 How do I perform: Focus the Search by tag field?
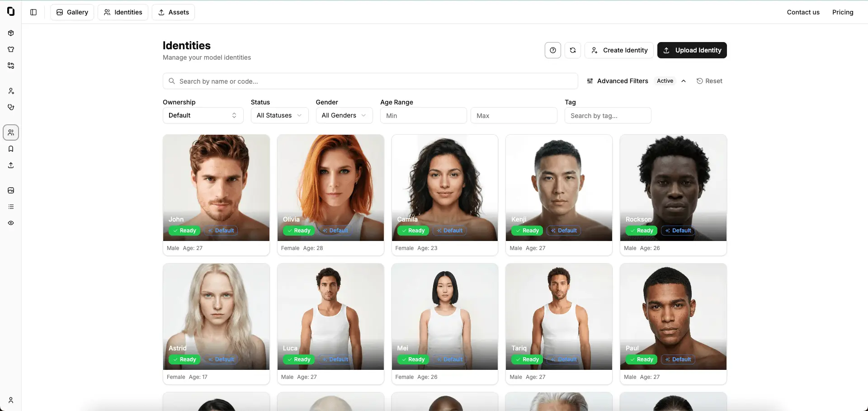click(608, 115)
